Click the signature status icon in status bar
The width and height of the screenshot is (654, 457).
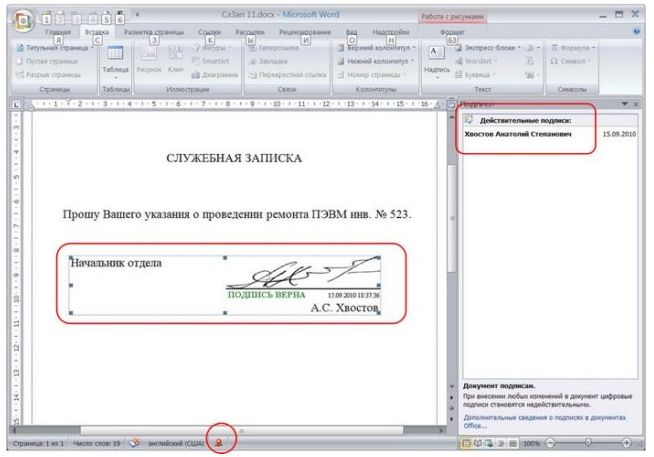pyautogui.click(x=219, y=443)
